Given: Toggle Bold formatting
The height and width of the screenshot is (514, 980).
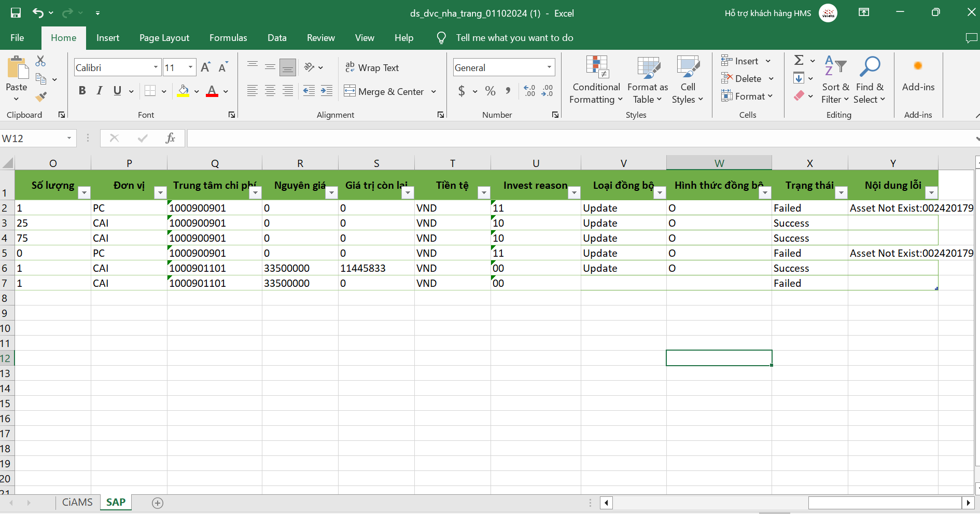Looking at the screenshot, I should (82, 91).
